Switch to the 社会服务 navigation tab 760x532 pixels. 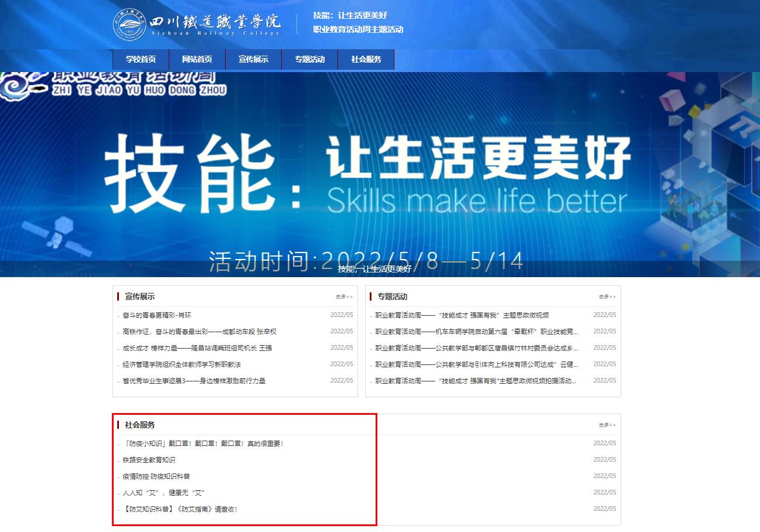tap(366, 59)
